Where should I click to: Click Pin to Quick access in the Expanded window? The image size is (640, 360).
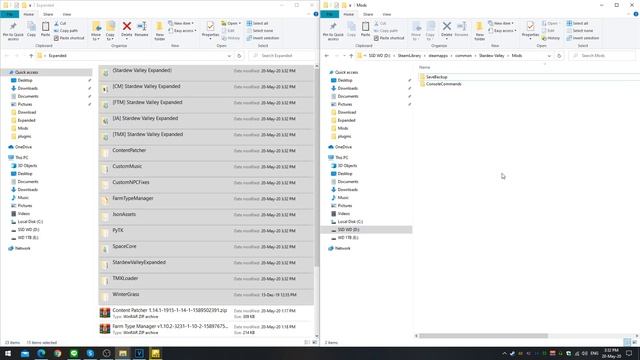(13, 31)
